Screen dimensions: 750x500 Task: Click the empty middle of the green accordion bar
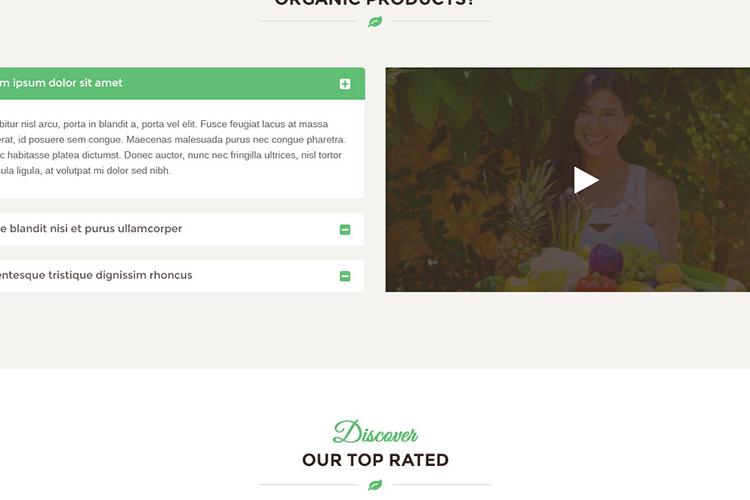(x=230, y=84)
